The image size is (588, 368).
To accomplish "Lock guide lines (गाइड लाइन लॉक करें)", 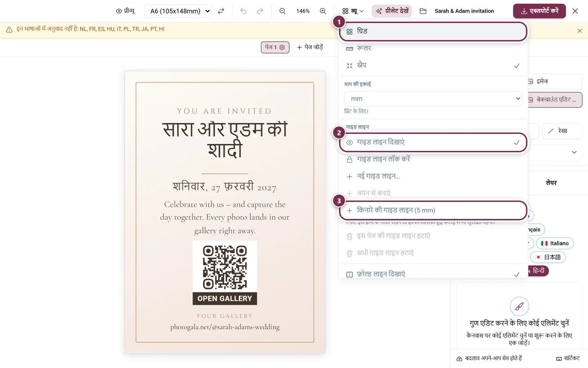I will pos(433,159).
